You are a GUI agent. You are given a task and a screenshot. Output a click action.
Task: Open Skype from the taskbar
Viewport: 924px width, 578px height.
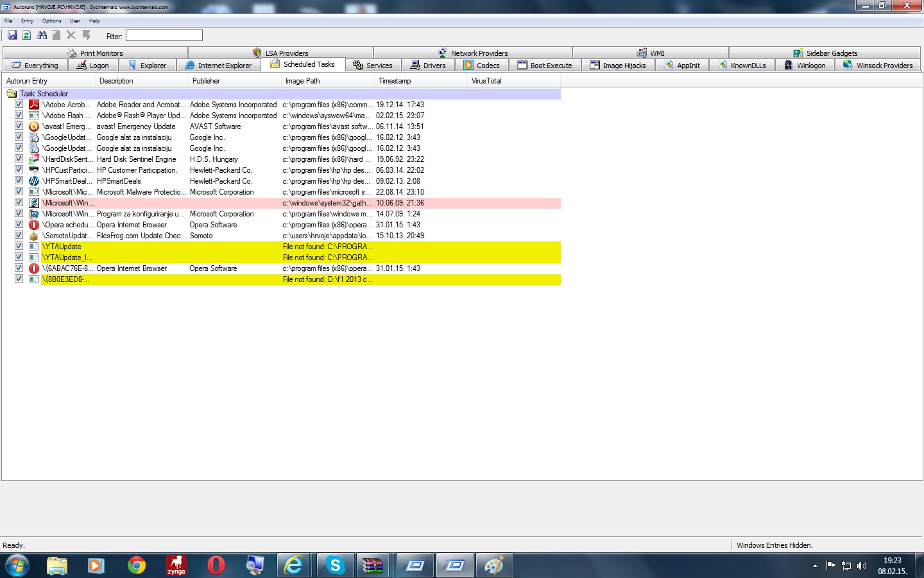point(335,566)
